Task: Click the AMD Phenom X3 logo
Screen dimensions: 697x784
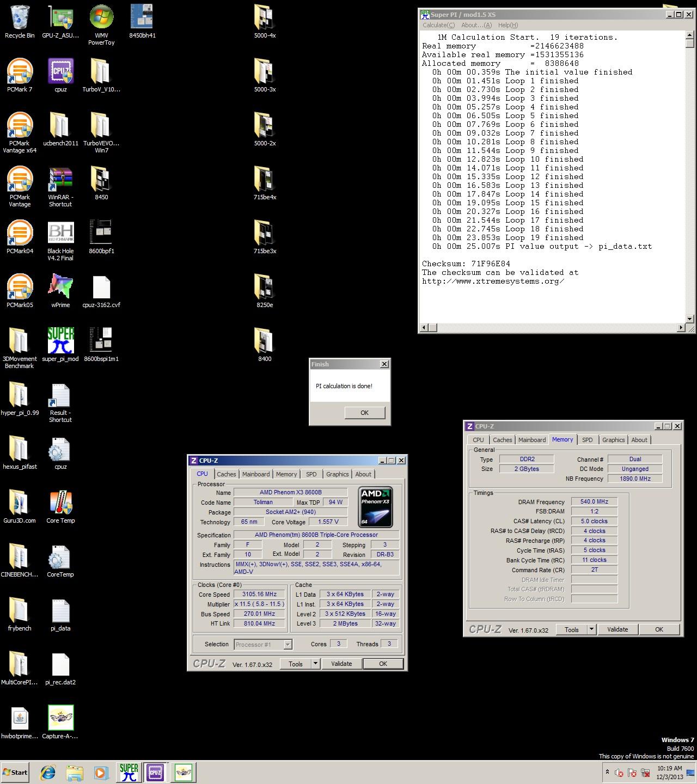Action: pos(376,507)
